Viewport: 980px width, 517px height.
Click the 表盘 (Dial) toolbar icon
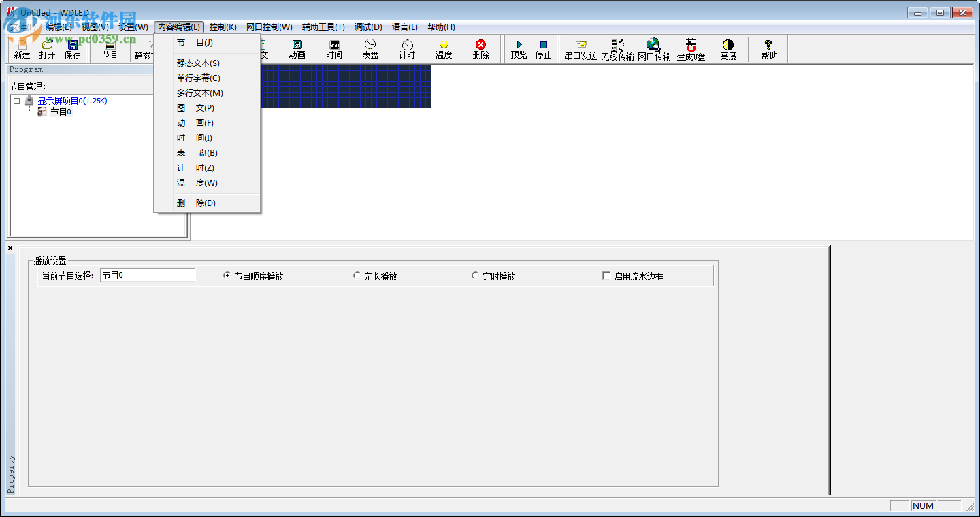(370, 50)
